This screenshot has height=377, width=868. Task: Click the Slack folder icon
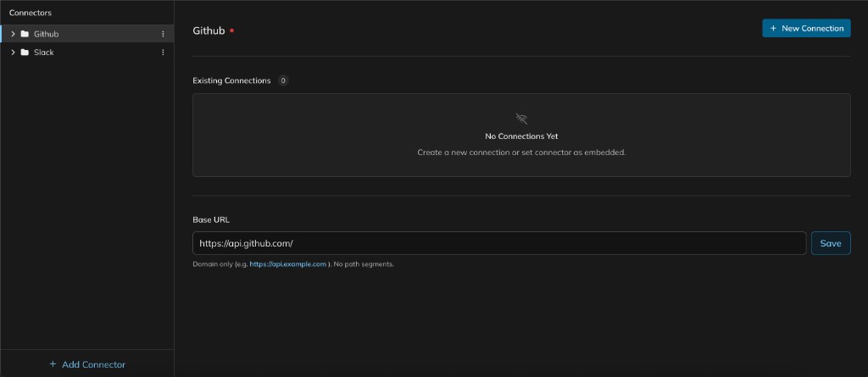25,53
